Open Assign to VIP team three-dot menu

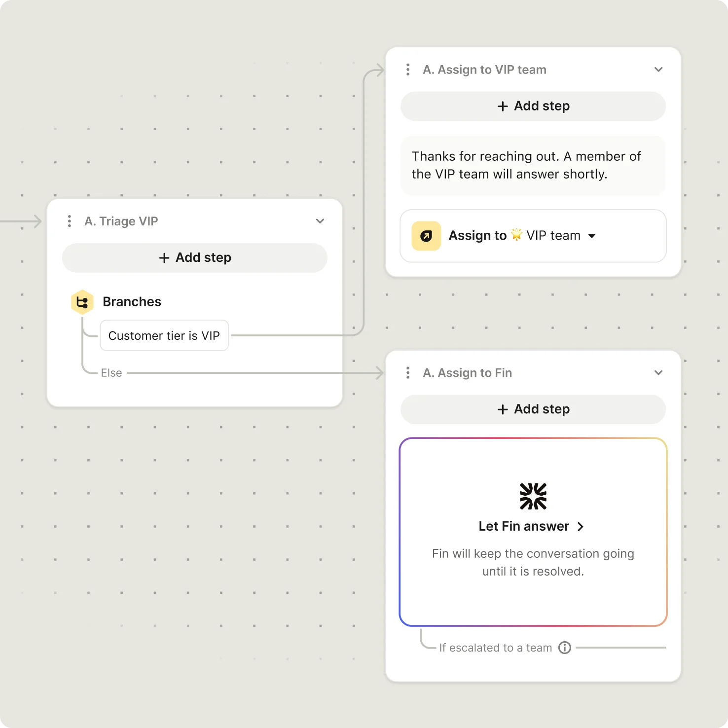(408, 70)
